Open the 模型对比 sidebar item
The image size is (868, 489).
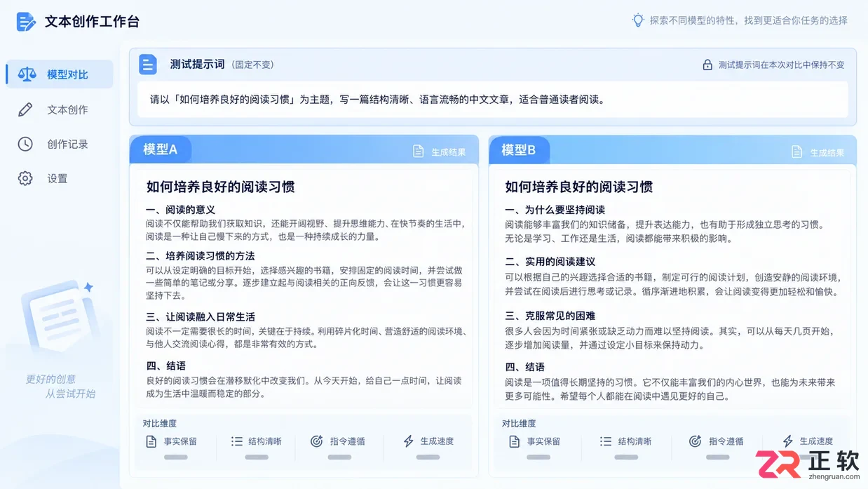pos(60,74)
